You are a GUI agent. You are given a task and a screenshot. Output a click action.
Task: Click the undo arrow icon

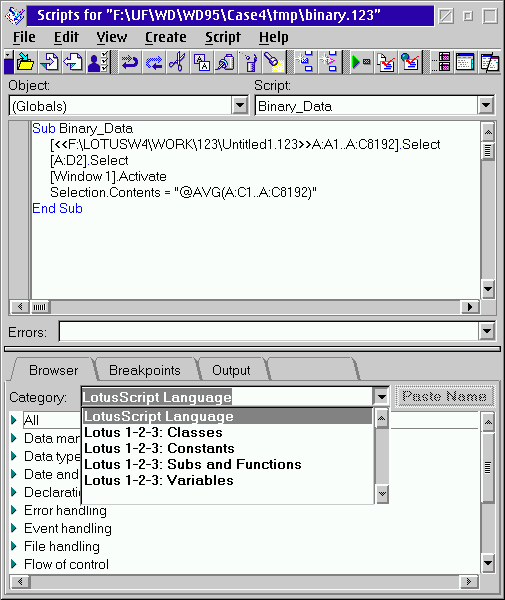129,62
